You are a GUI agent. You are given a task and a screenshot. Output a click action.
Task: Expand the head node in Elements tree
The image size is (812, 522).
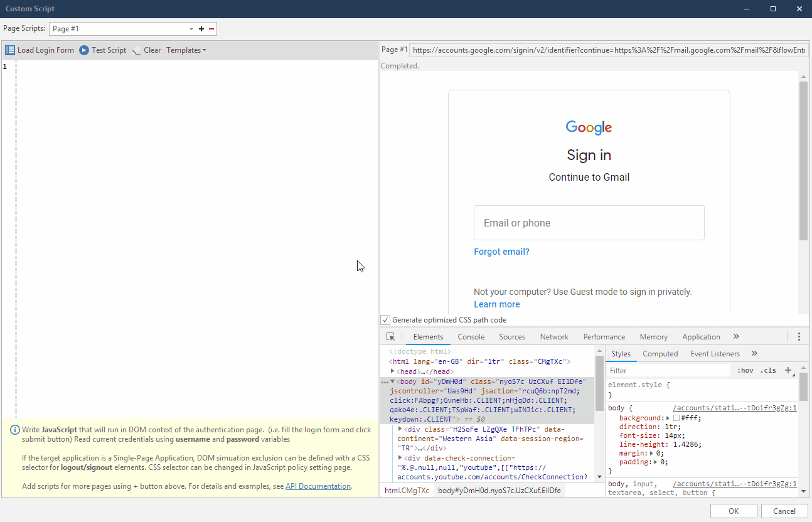click(x=392, y=371)
